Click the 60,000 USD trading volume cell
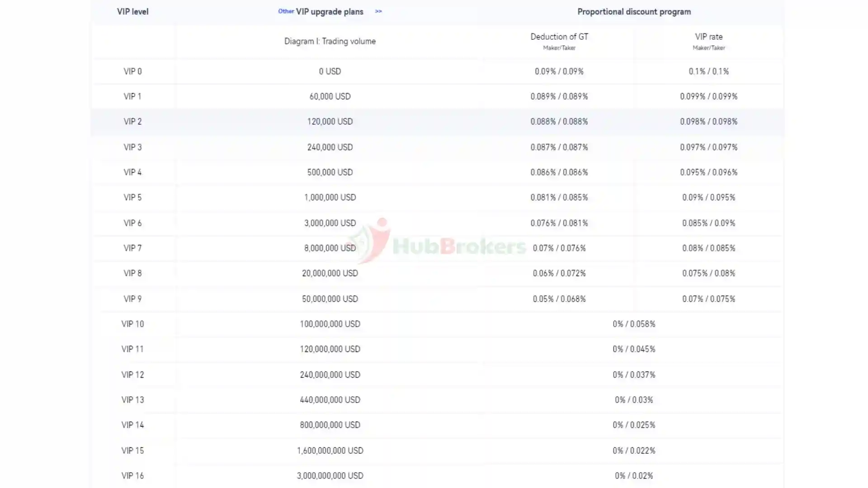This screenshot has width=868, height=488. click(x=330, y=96)
